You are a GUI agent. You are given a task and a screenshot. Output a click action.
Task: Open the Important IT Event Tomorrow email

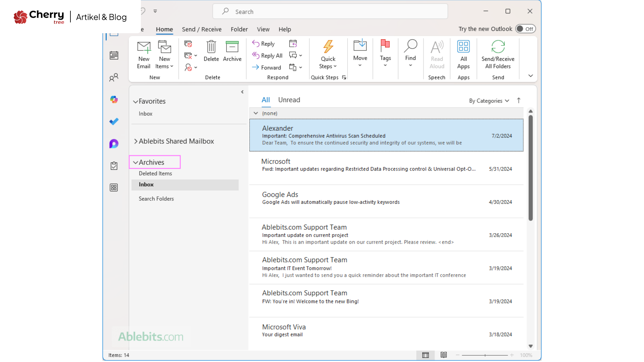(386, 267)
